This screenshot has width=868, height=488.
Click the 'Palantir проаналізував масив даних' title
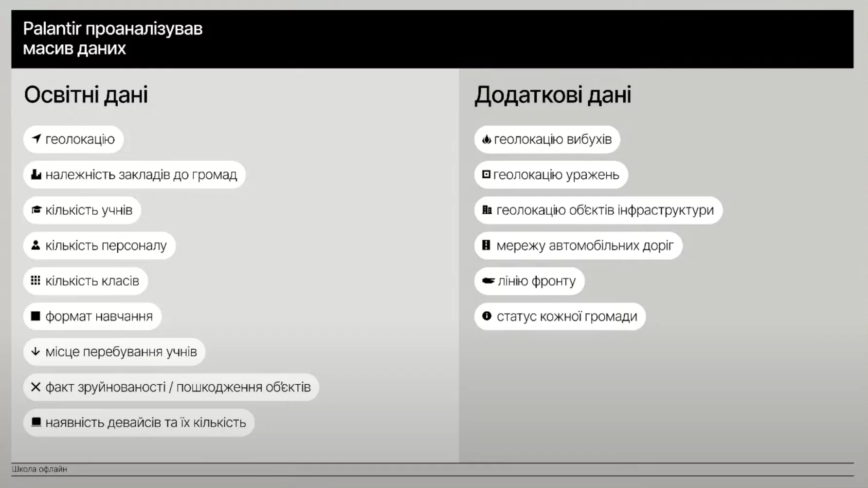click(113, 38)
